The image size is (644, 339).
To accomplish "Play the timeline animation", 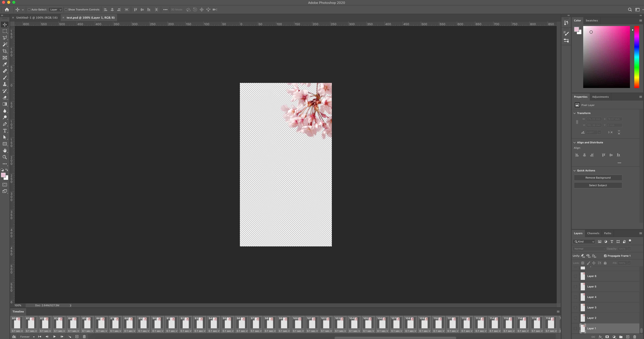I will coord(55,336).
